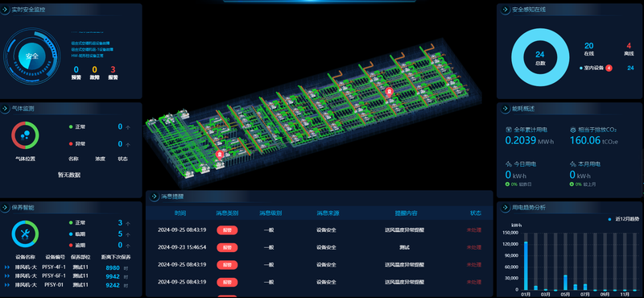This screenshot has height=298, width=644.
Task: Click the arrow icon beside 消息提醒 header
Action: [x=154, y=197]
